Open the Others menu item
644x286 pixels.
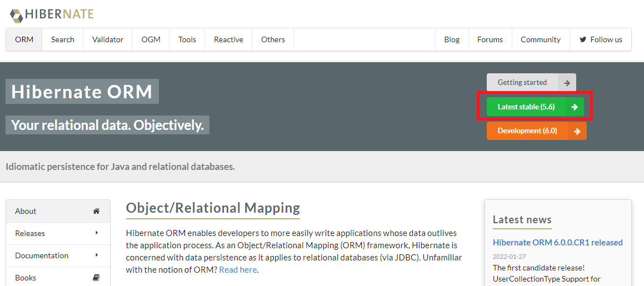tap(273, 40)
